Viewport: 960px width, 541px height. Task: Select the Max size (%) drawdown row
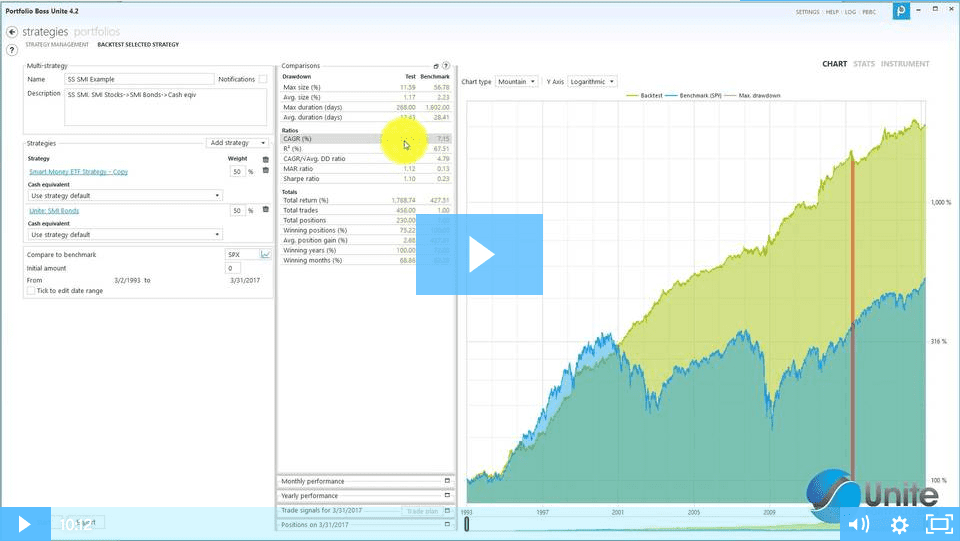(x=366, y=88)
